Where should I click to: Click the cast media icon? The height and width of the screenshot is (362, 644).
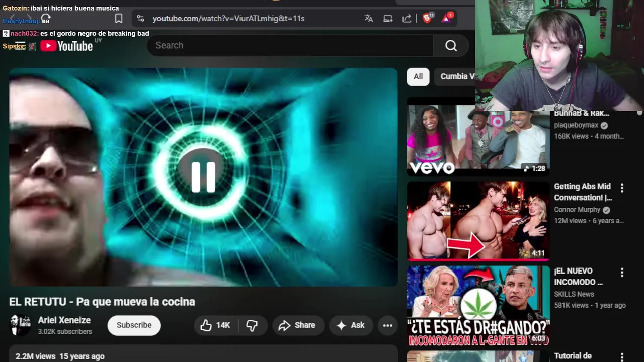388,19
